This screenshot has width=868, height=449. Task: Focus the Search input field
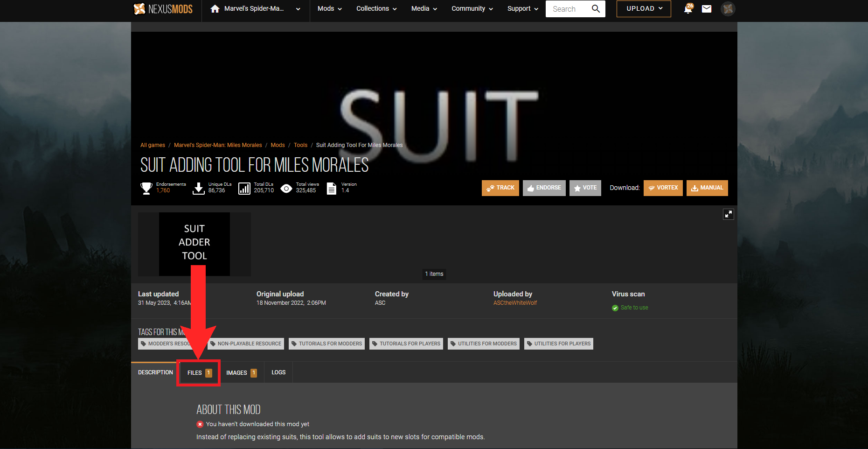(x=569, y=9)
